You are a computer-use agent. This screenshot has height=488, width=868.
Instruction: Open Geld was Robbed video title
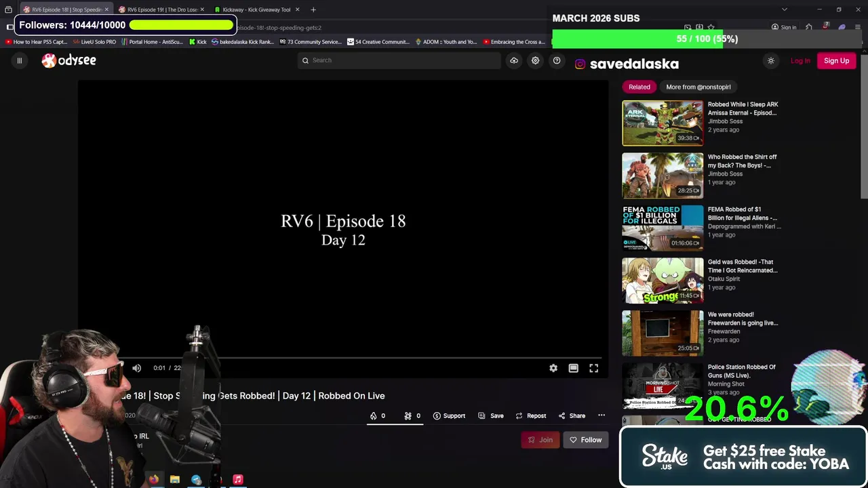pyautogui.click(x=743, y=266)
